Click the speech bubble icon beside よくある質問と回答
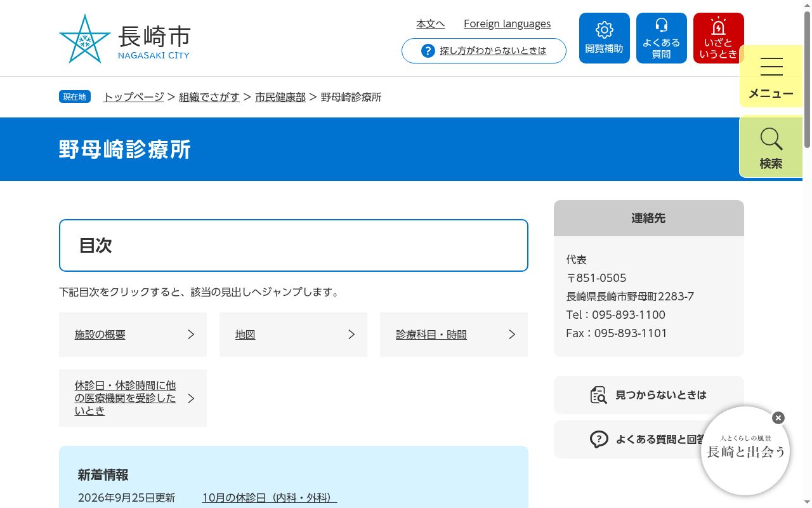The width and height of the screenshot is (812, 508). coord(599,439)
